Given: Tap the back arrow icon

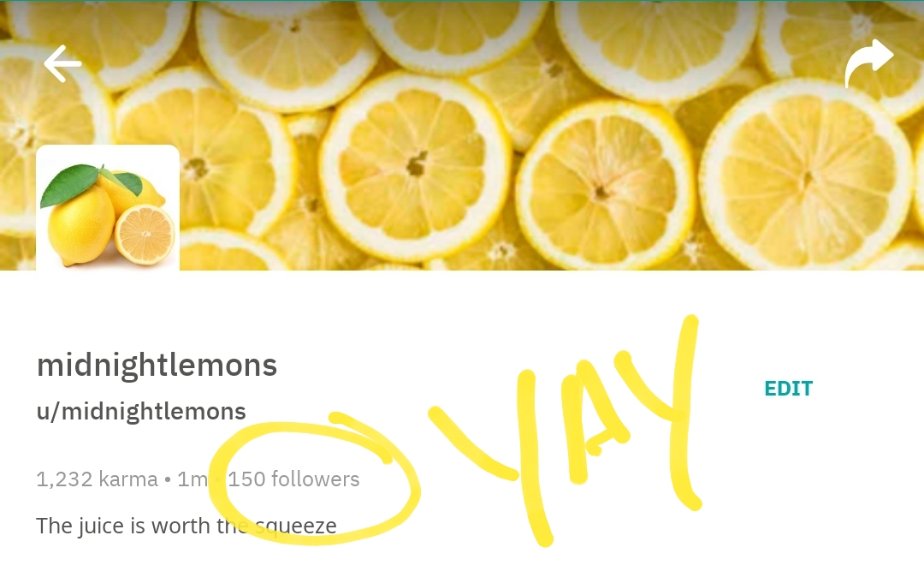Looking at the screenshot, I should click(62, 64).
